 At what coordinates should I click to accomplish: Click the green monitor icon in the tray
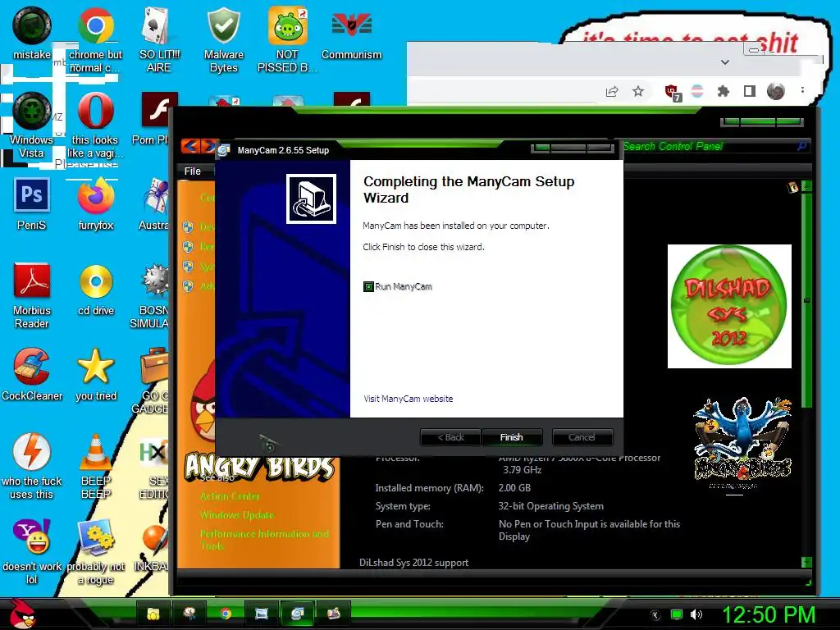click(677, 615)
